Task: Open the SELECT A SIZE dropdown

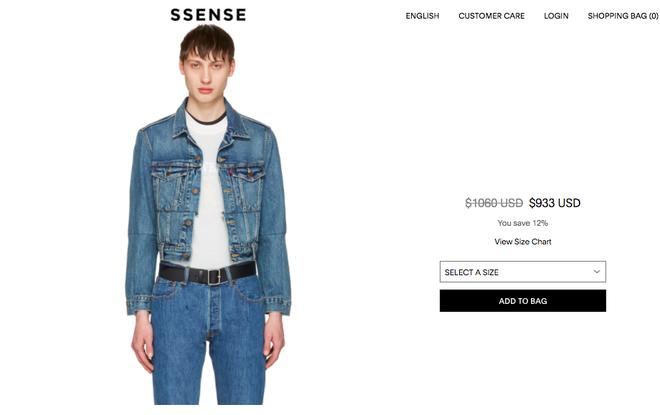Action: (x=523, y=272)
